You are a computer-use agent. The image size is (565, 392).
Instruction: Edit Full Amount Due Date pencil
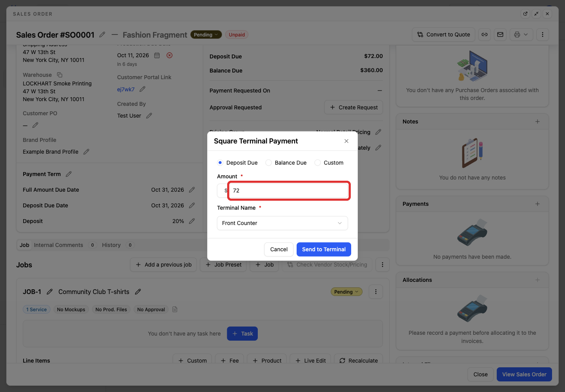coord(192,190)
